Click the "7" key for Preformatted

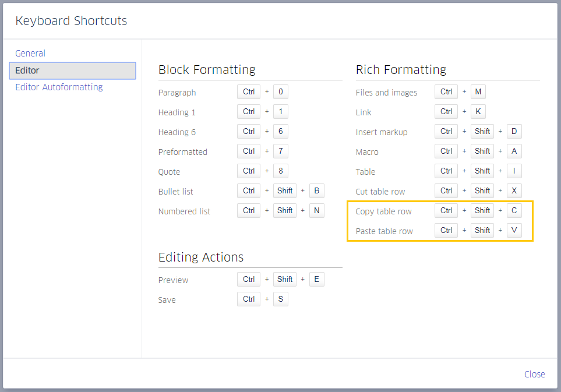280,151
